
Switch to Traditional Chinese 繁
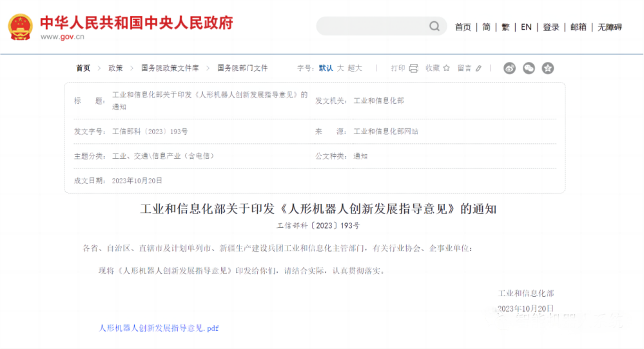click(x=505, y=27)
